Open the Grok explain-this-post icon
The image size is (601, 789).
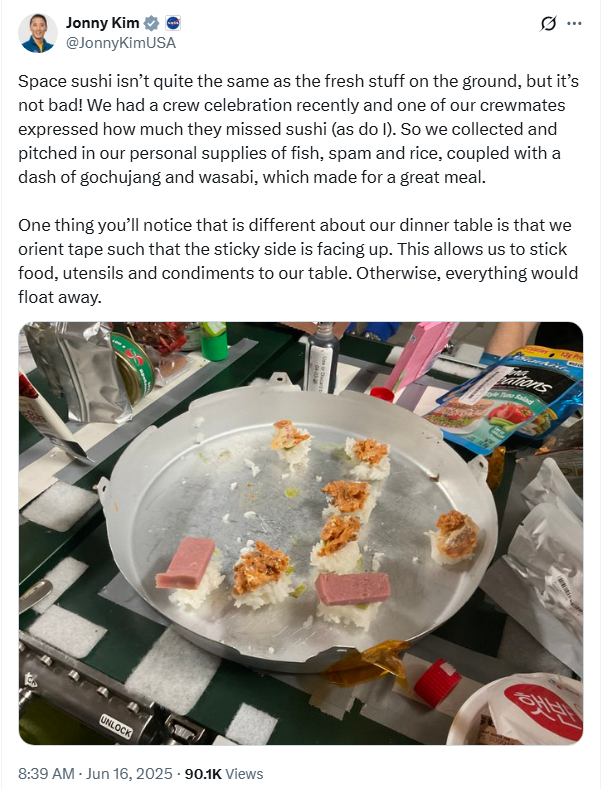[549, 24]
